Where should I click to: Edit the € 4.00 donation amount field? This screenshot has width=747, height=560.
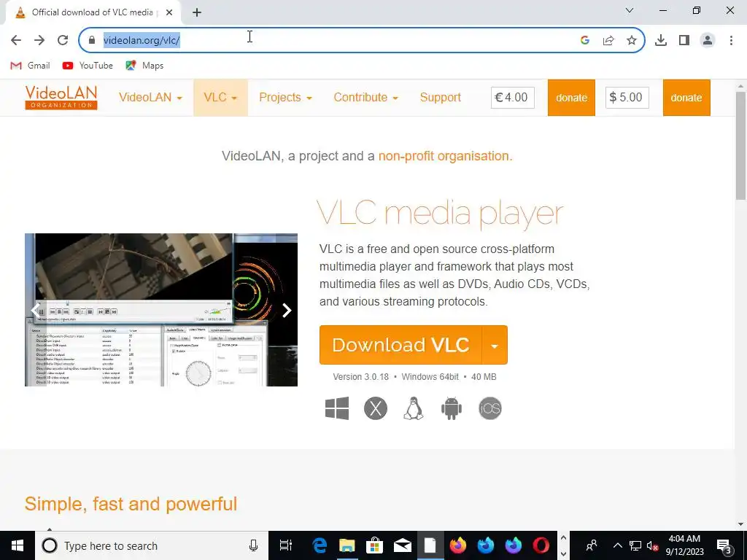(513, 98)
